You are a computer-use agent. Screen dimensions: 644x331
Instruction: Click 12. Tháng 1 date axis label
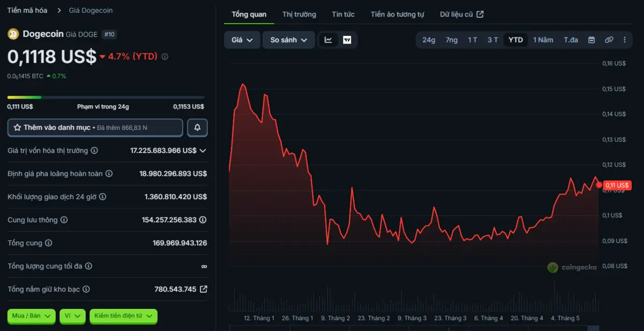pos(259,318)
